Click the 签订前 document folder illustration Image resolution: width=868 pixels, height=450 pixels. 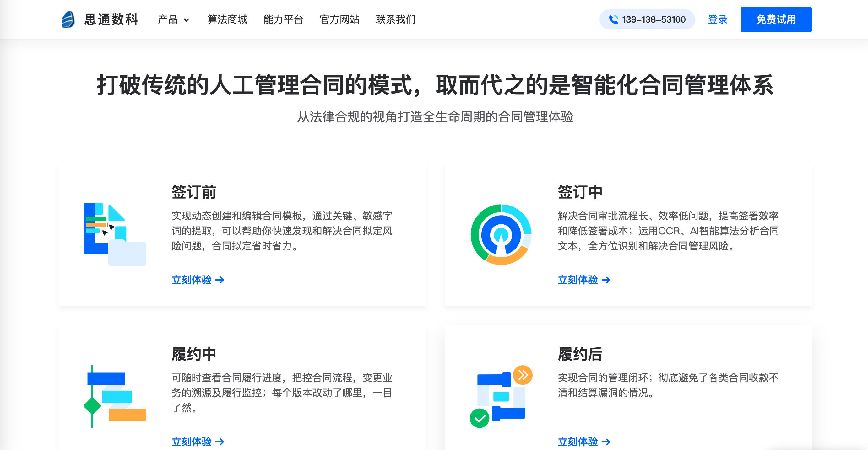115,234
